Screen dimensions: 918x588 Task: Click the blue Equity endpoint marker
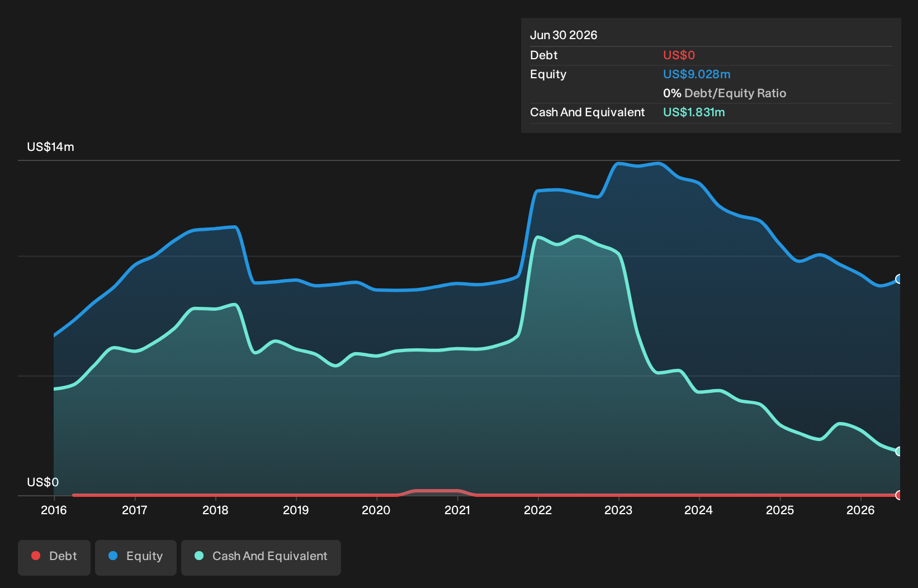pyautogui.click(x=899, y=279)
